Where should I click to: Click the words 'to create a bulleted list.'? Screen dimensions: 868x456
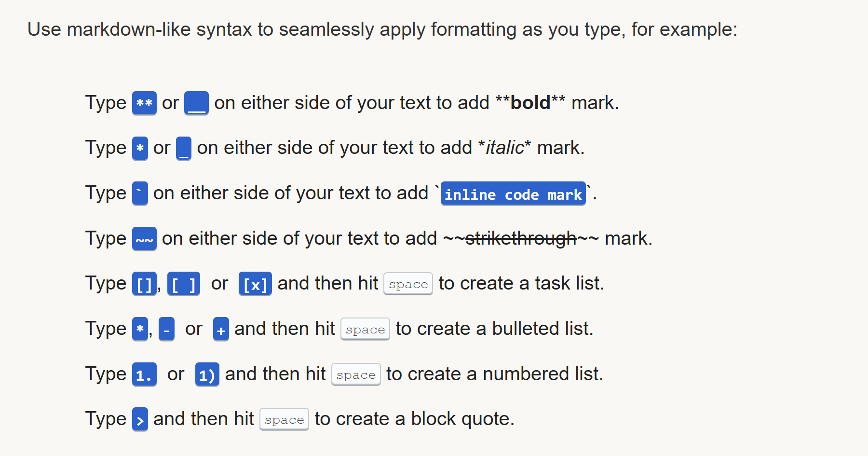point(495,329)
